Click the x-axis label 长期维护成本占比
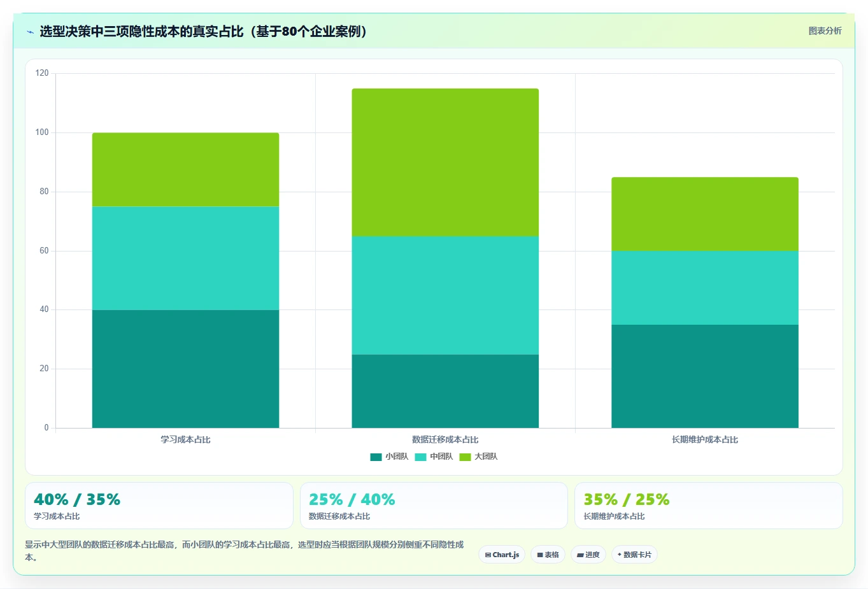 pyautogui.click(x=705, y=440)
